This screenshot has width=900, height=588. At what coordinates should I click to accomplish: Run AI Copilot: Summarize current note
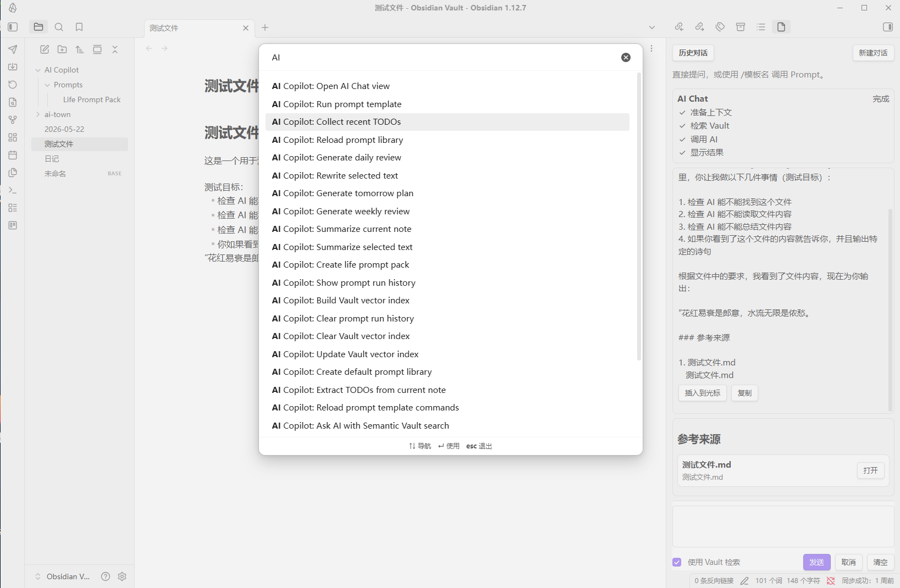click(448, 229)
